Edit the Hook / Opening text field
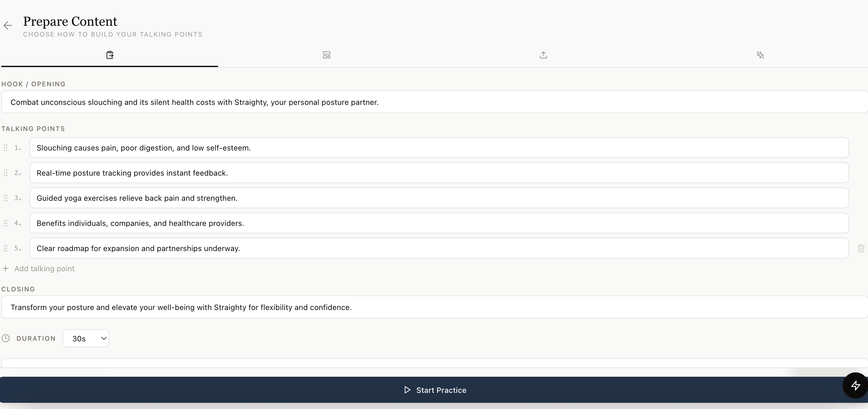This screenshot has width=868, height=409. point(434,102)
